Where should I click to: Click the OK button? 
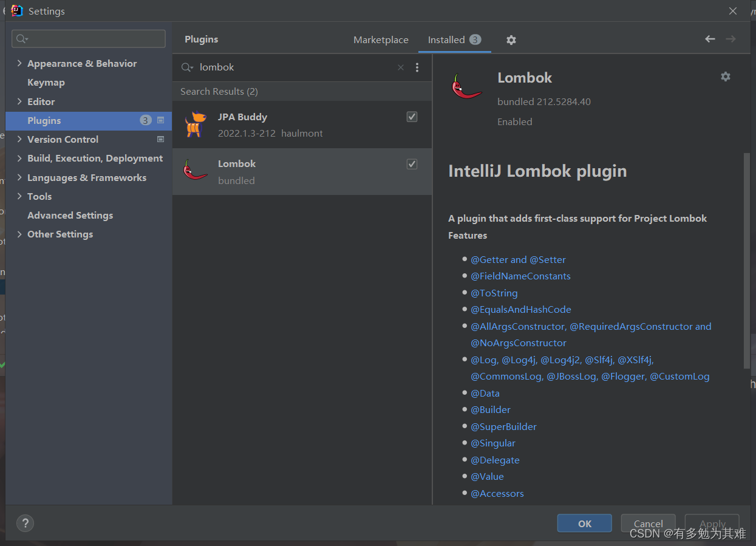[x=584, y=524]
